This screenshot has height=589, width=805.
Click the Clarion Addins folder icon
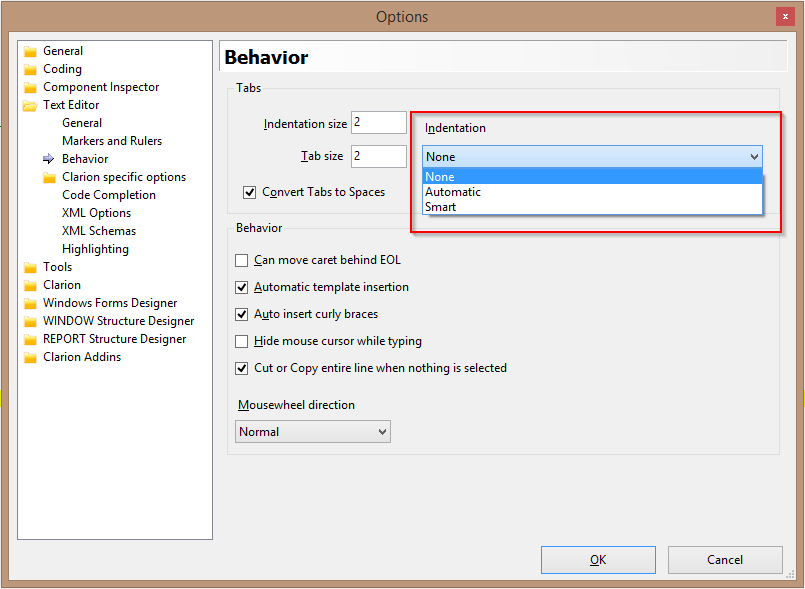(30, 357)
